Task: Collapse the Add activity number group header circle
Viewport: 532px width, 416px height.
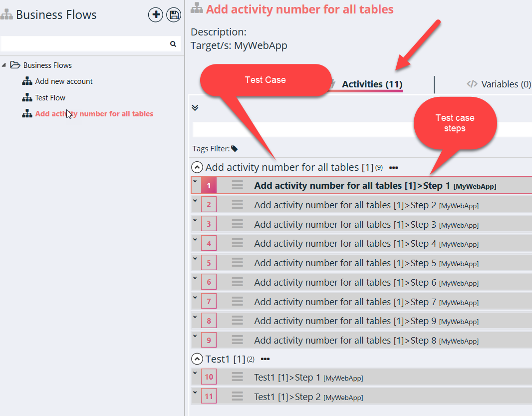Action: click(197, 167)
